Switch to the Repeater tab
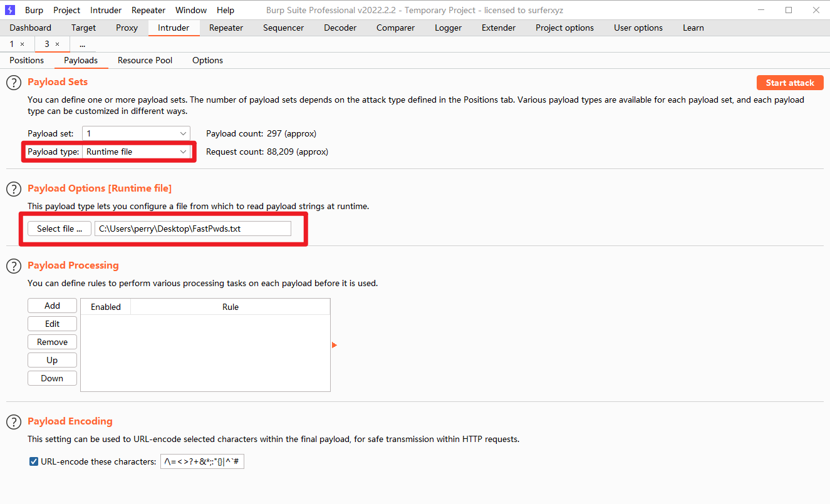 226,28
